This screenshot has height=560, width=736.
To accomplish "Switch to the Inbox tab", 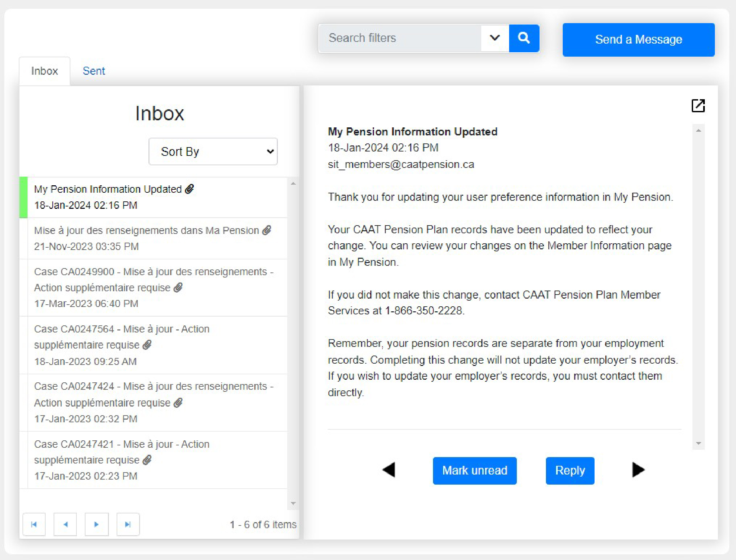I will [45, 71].
